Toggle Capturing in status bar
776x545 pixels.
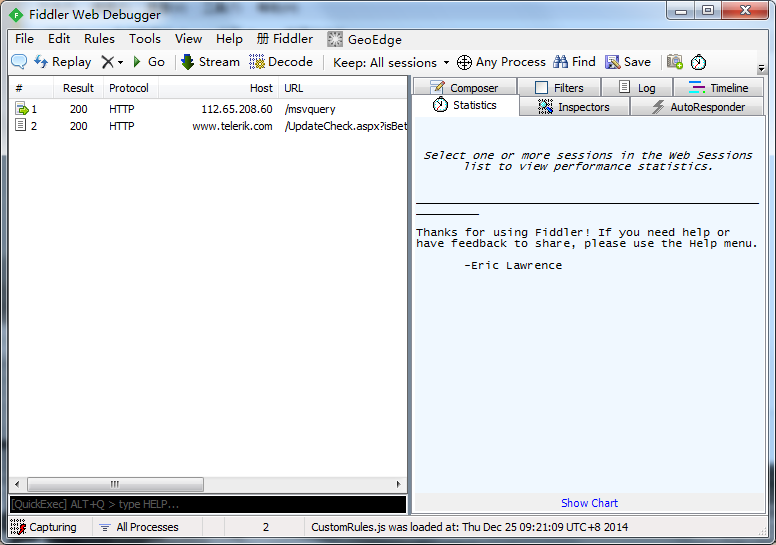(44, 527)
